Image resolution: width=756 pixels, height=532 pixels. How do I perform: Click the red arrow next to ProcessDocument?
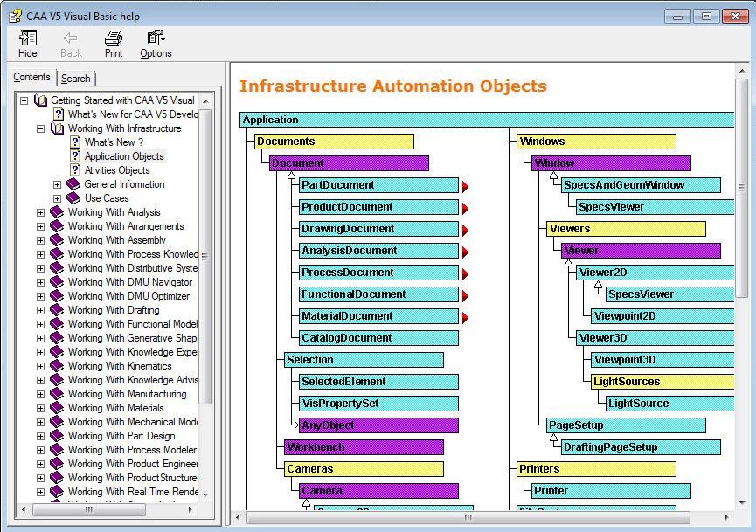[465, 274]
